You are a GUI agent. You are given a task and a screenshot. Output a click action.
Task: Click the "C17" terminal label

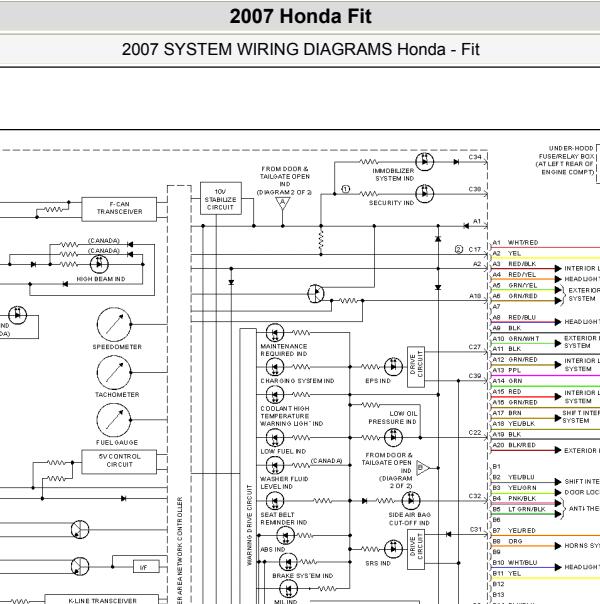pos(474,249)
